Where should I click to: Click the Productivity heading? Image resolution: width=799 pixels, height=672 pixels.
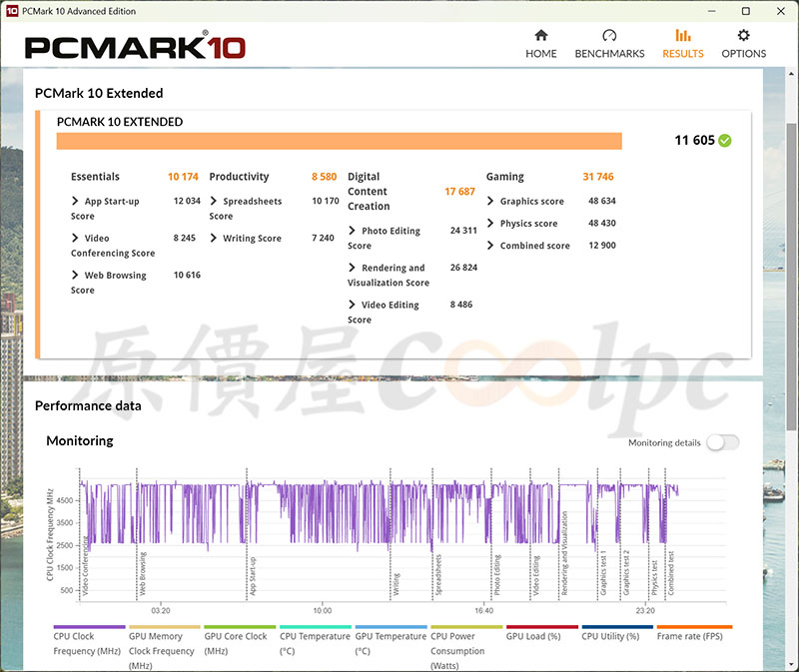pos(239,177)
